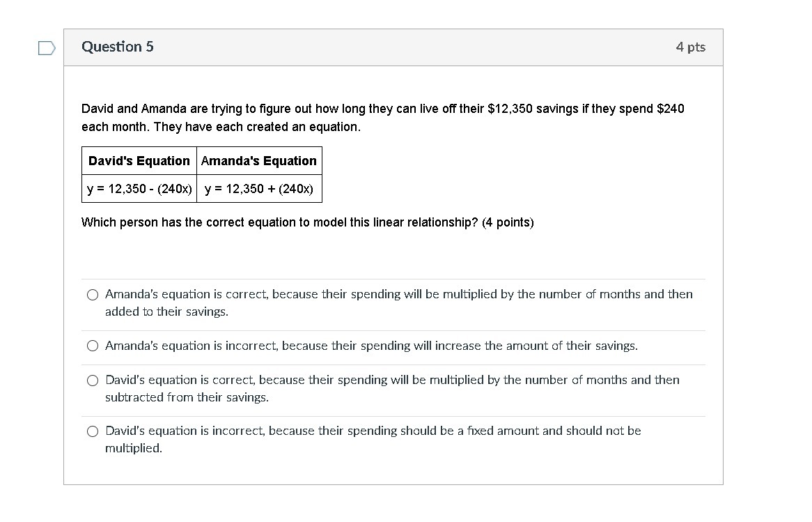The height and width of the screenshot is (522, 812).
Task: Click the word "multiplied." in last answer
Action: click(x=134, y=448)
